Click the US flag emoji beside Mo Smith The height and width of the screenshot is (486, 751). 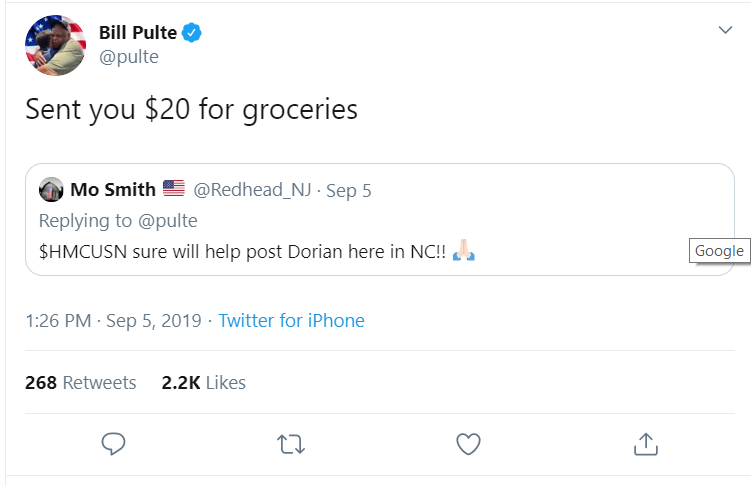click(x=174, y=190)
